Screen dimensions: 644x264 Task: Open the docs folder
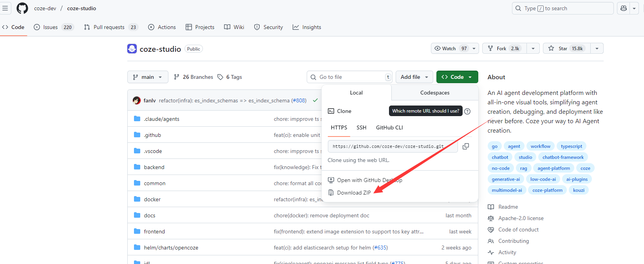[x=150, y=215]
